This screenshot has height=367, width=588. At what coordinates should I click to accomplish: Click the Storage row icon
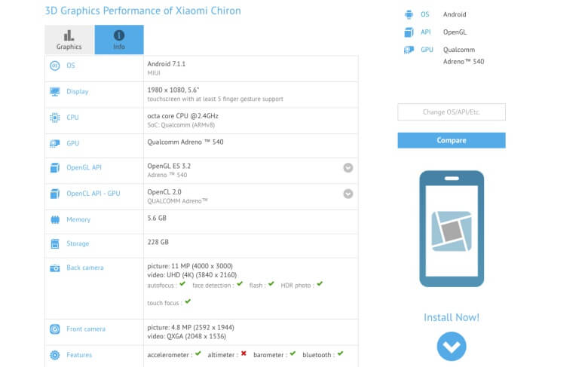click(x=55, y=243)
